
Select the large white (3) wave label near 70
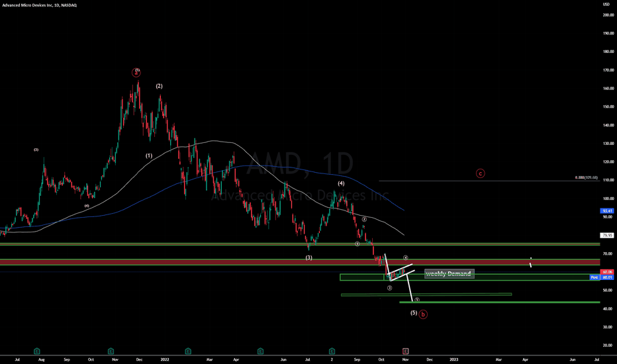coord(309,257)
